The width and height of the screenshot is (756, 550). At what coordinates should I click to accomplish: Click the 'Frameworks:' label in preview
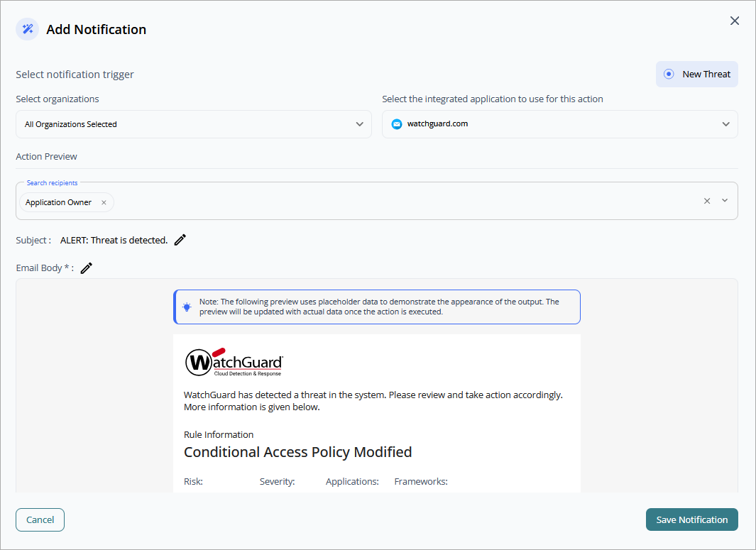tap(421, 482)
